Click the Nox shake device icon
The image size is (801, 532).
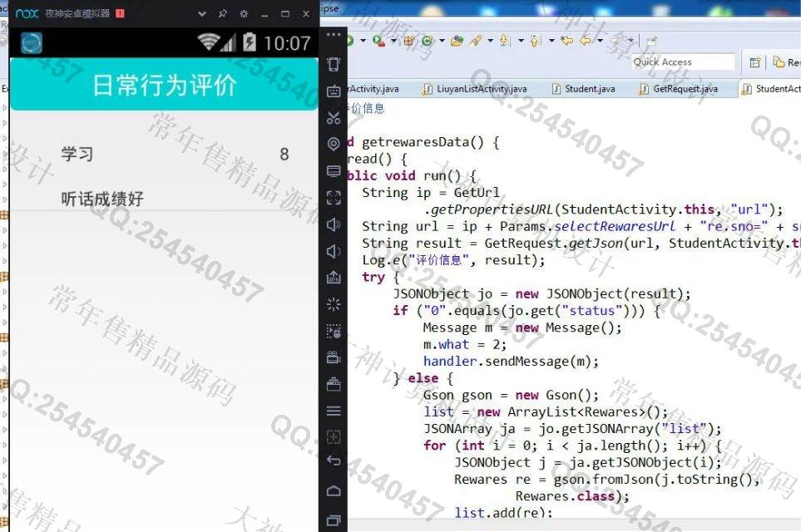pyautogui.click(x=334, y=64)
